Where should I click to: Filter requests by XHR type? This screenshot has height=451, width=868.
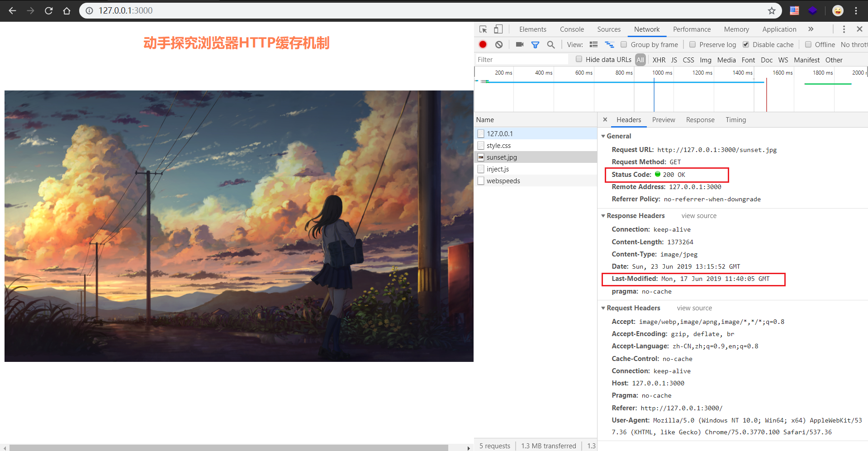coord(659,60)
